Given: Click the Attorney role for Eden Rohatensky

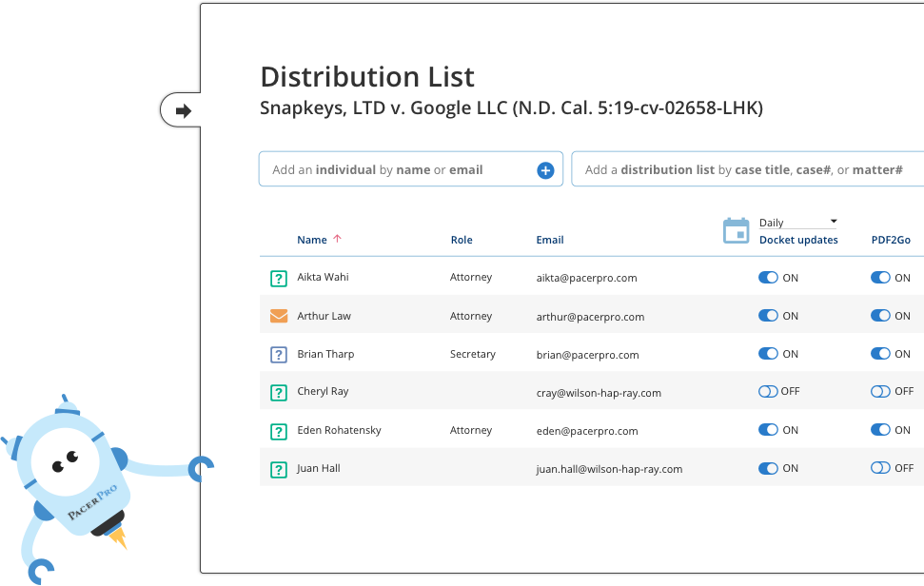Looking at the screenshot, I should [x=471, y=431].
